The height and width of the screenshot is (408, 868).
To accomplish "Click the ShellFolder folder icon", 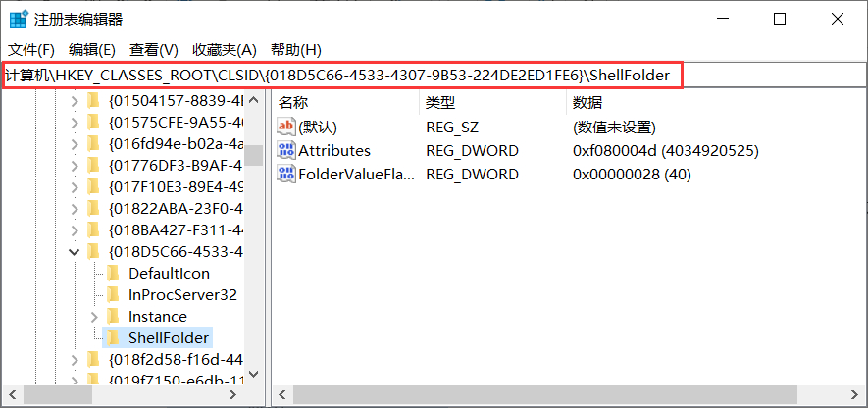I will [x=113, y=337].
